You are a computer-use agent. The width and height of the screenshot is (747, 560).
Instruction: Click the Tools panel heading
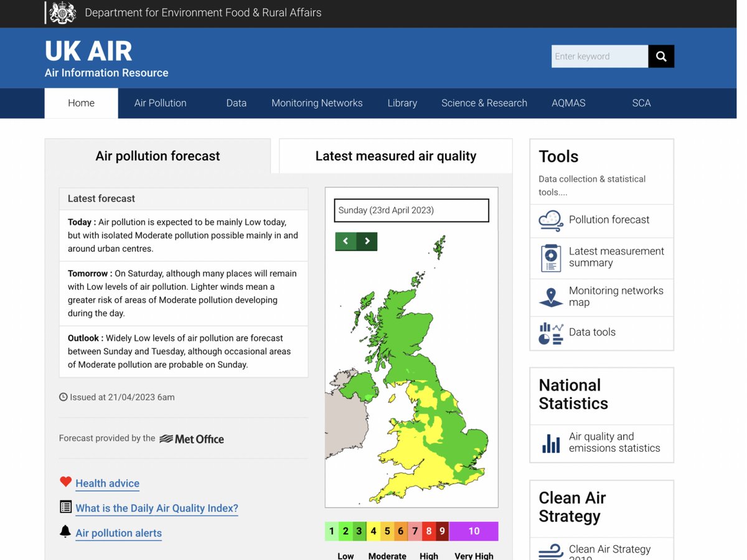(x=558, y=157)
